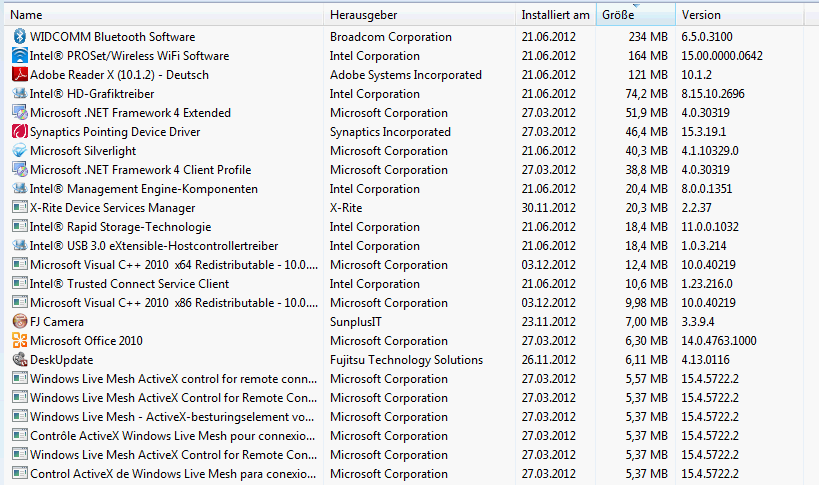Click the Adobe Reader X icon
The image size is (819, 485).
(19, 75)
